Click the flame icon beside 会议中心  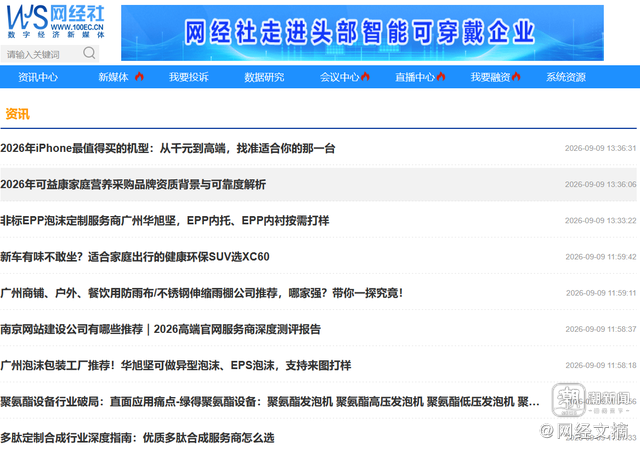pos(365,76)
